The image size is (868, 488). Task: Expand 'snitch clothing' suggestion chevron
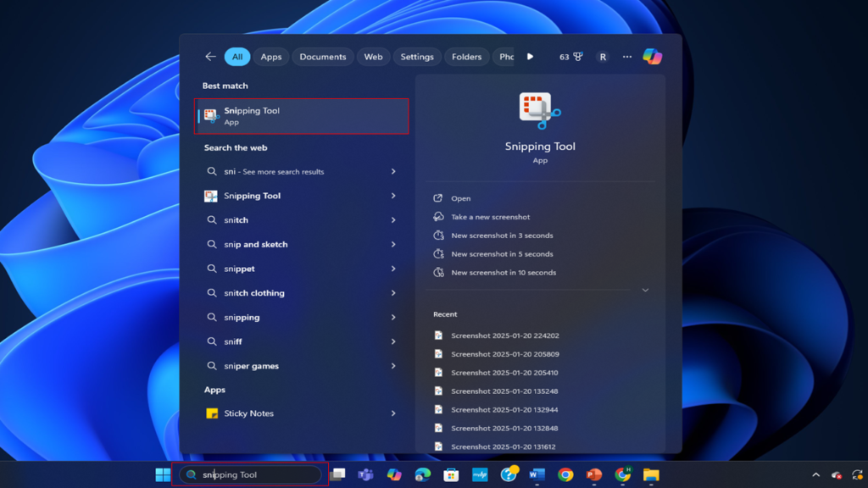(x=393, y=293)
